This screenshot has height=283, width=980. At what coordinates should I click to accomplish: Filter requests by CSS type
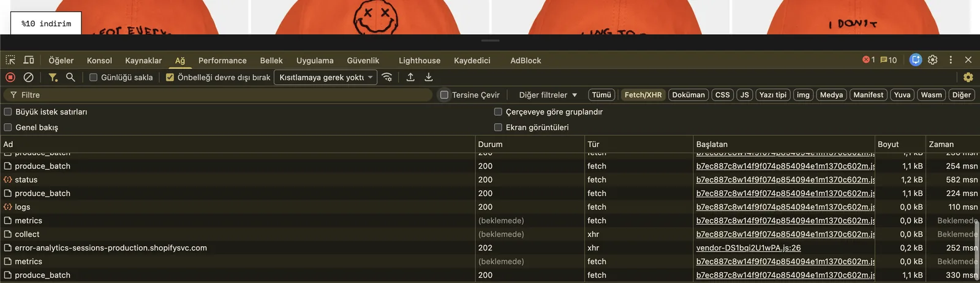pos(723,95)
